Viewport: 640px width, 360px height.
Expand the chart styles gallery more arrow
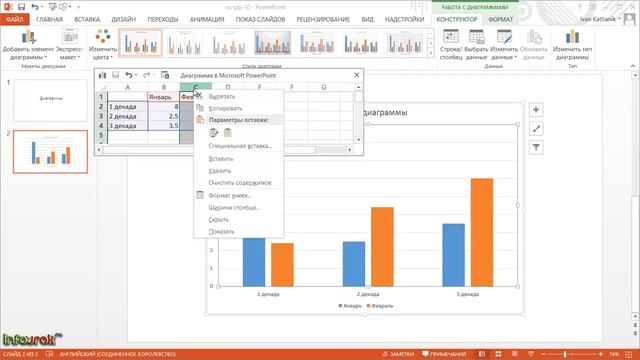[x=431, y=53]
